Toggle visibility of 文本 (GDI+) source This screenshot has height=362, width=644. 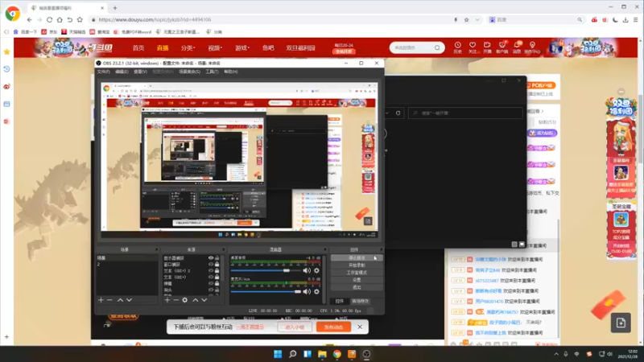(211, 277)
